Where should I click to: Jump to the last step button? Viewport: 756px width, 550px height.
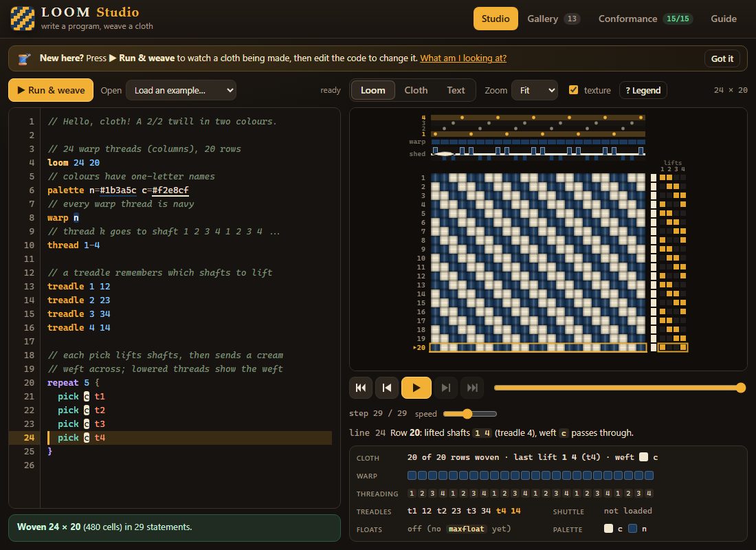click(x=472, y=388)
